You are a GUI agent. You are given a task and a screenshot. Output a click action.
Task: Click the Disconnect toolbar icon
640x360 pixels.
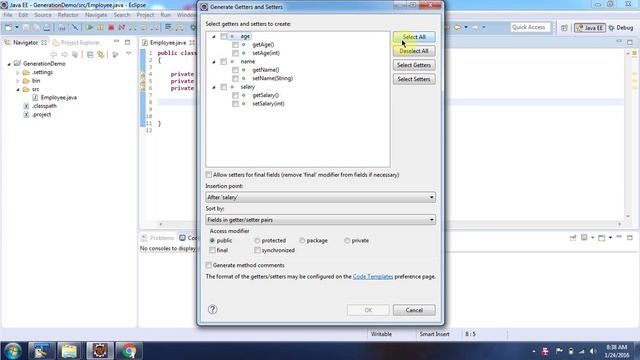pyautogui.click(x=121, y=27)
